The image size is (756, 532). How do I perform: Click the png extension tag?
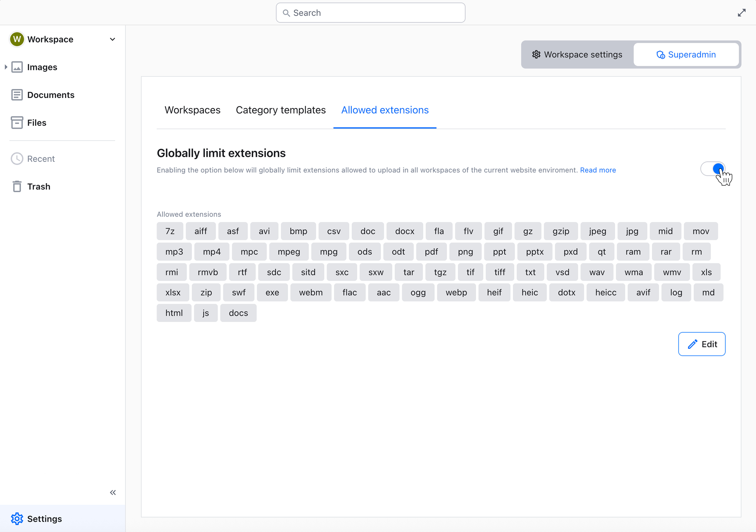pos(465,251)
